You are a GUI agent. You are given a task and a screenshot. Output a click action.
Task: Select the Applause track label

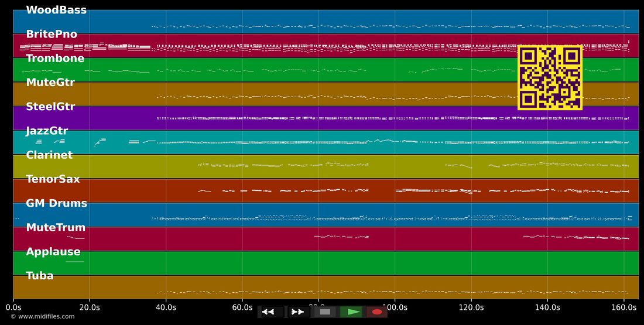coord(53,251)
